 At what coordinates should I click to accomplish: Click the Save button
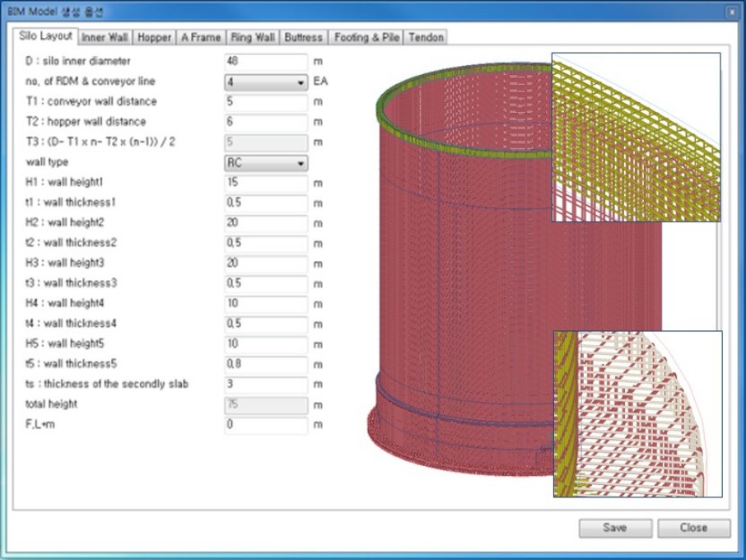(x=614, y=528)
